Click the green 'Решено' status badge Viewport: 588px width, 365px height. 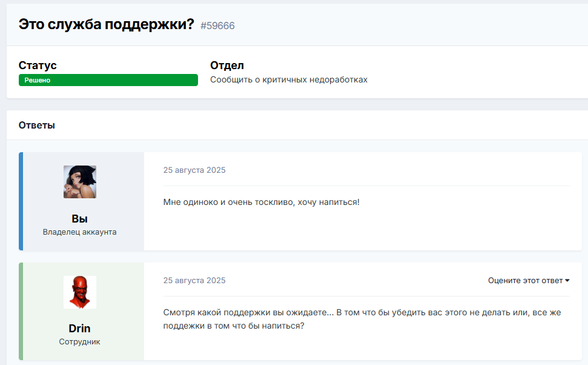(x=108, y=80)
